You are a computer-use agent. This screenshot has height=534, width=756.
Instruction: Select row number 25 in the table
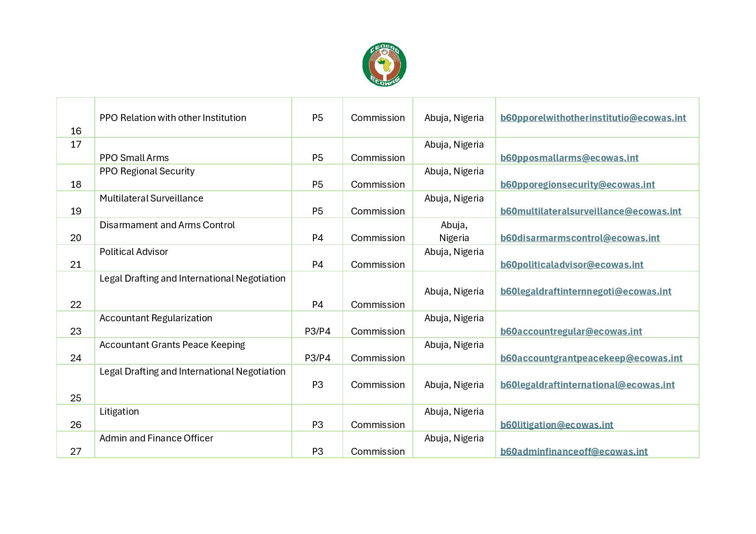point(76,398)
